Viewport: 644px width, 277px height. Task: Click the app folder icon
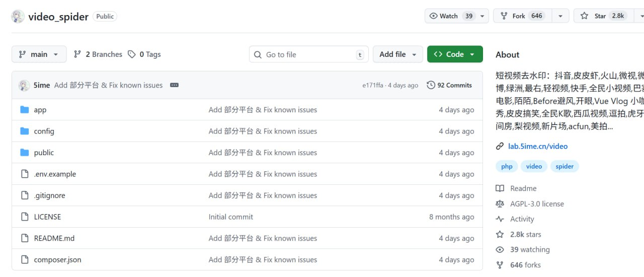click(24, 110)
